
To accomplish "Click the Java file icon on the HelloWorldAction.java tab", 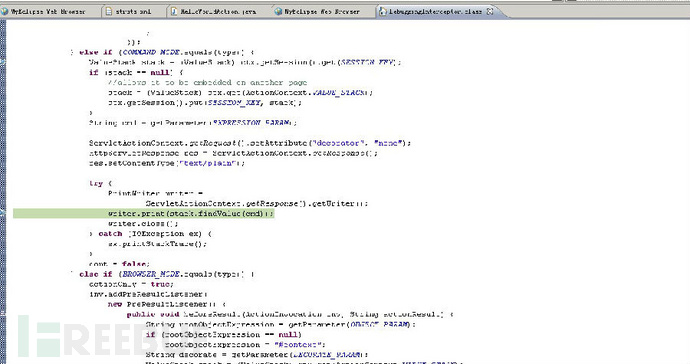I will (x=174, y=11).
